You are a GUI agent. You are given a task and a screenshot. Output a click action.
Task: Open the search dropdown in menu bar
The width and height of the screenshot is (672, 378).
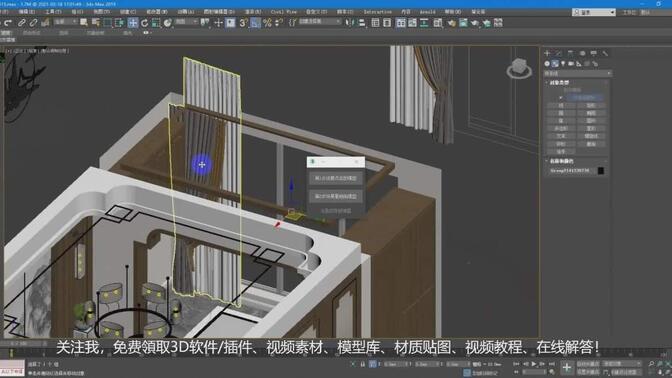tap(594, 12)
